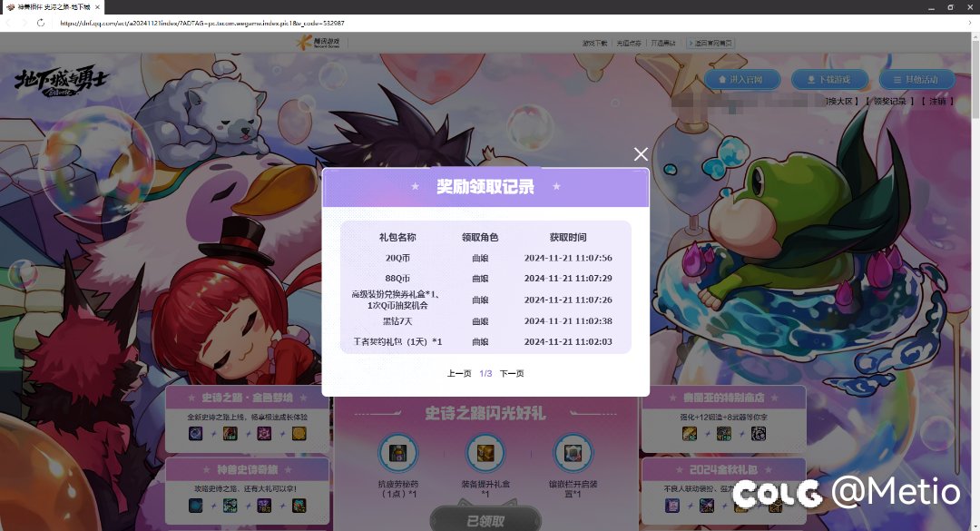This screenshot has width=980, height=531.
Task: Minimize the browser window
Action: [x=931, y=7]
